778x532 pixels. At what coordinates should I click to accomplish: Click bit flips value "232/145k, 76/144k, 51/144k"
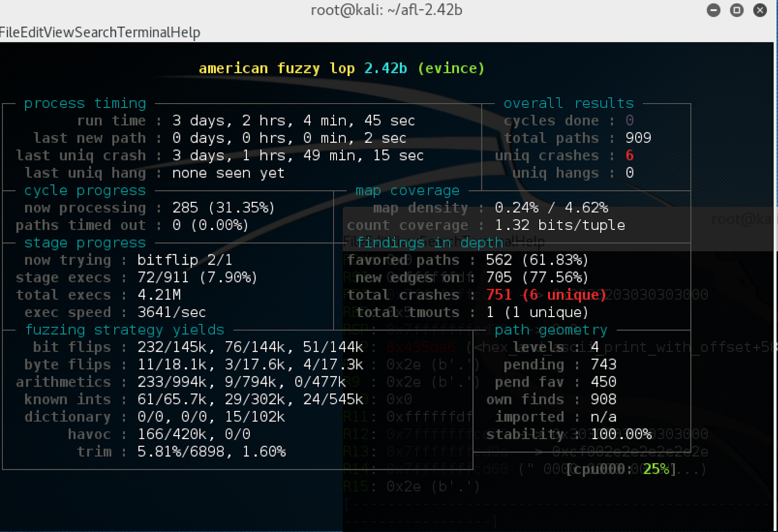[x=250, y=347]
